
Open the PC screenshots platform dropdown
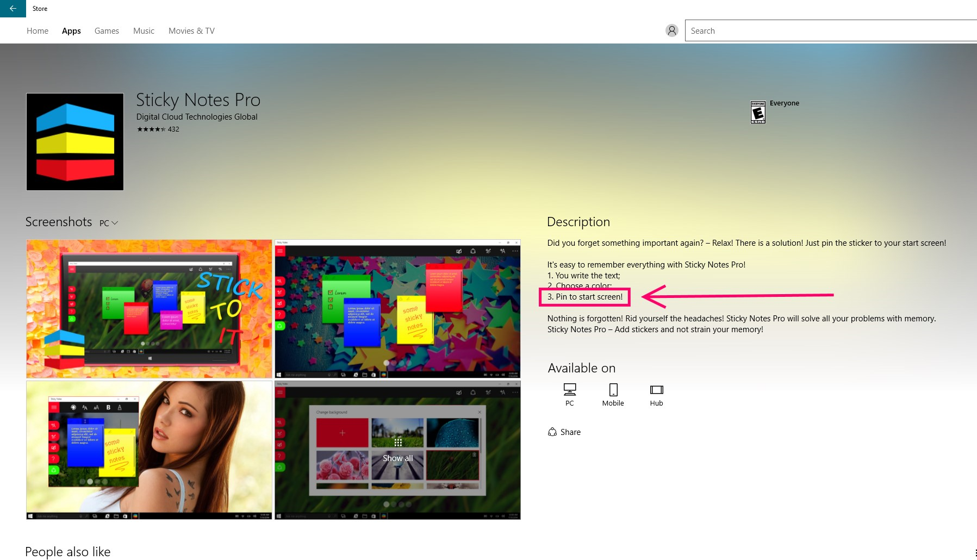tap(109, 223)
